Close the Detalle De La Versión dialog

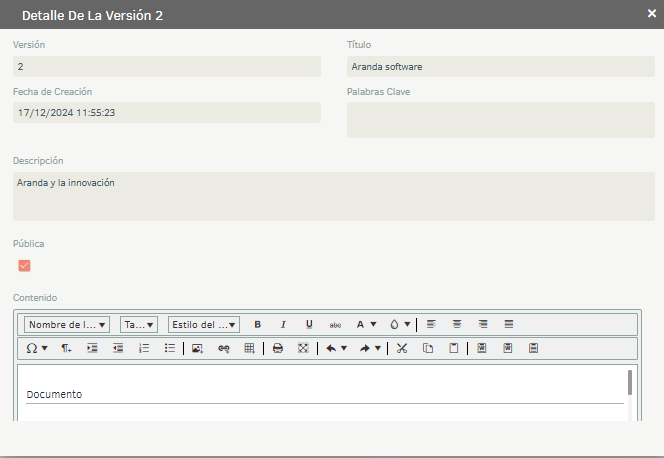pos(652,14)
